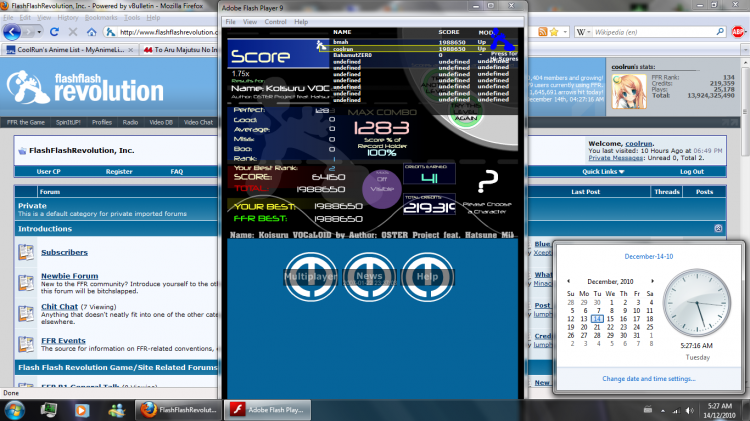
Task: Click coolrun's avatar thumbnail
Action: 629,91
